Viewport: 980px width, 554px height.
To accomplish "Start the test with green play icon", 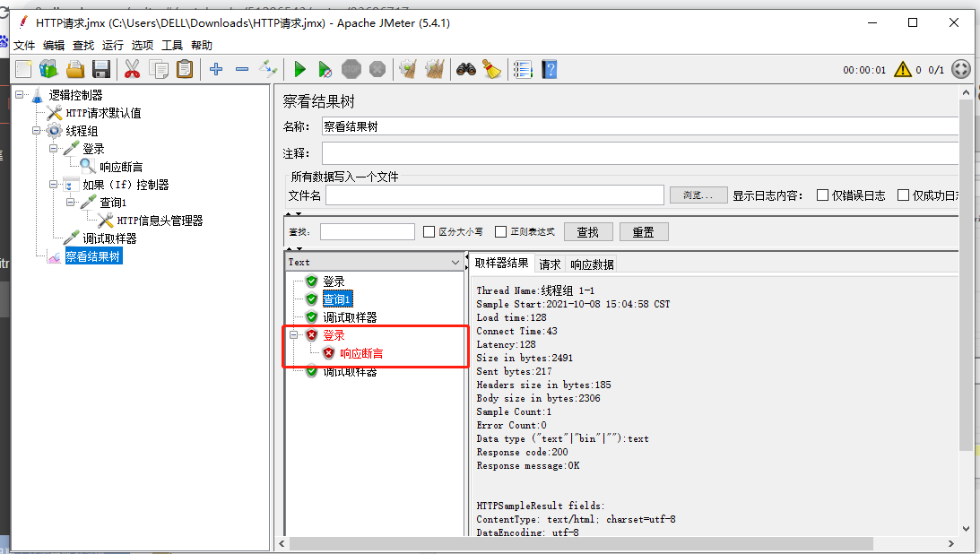I will 299,69.
